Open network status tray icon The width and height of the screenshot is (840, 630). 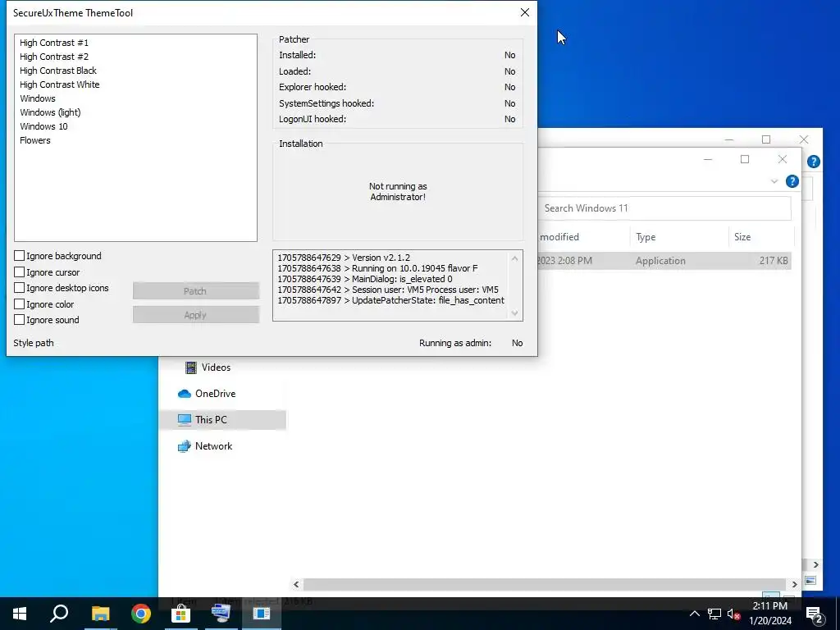coord(714,614)
